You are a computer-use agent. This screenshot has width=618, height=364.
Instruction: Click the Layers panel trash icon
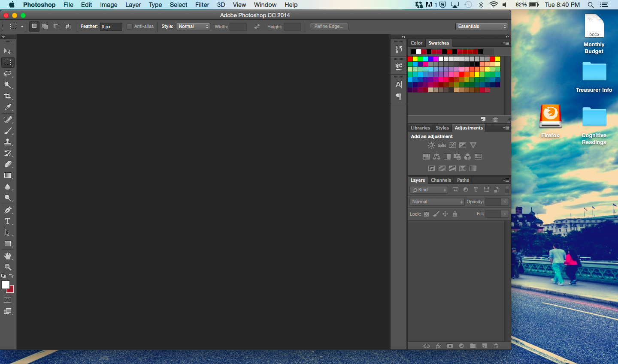point(496,346)
